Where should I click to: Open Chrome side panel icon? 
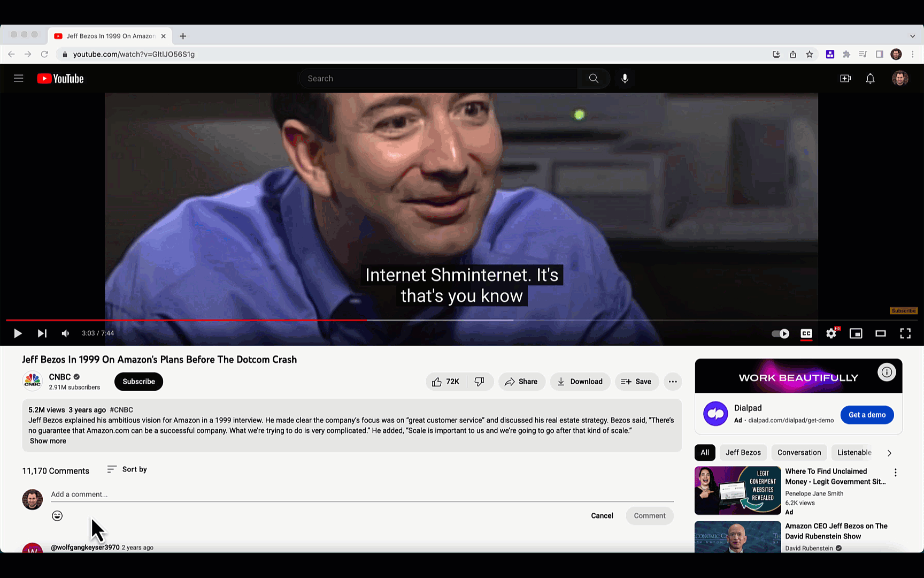[880, 54]
